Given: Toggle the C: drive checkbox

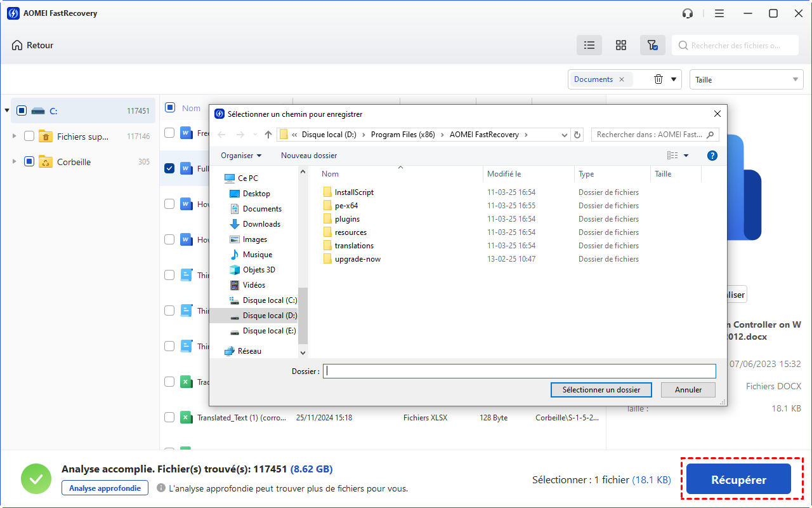Looking at the screenshot, I should (x=21, y=110).
